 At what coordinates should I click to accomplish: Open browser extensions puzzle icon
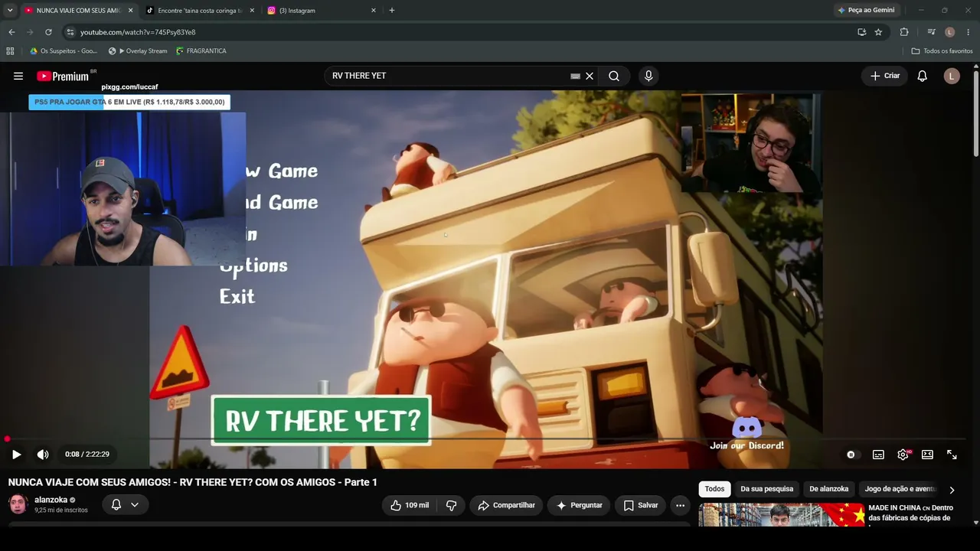click(904, 32)
